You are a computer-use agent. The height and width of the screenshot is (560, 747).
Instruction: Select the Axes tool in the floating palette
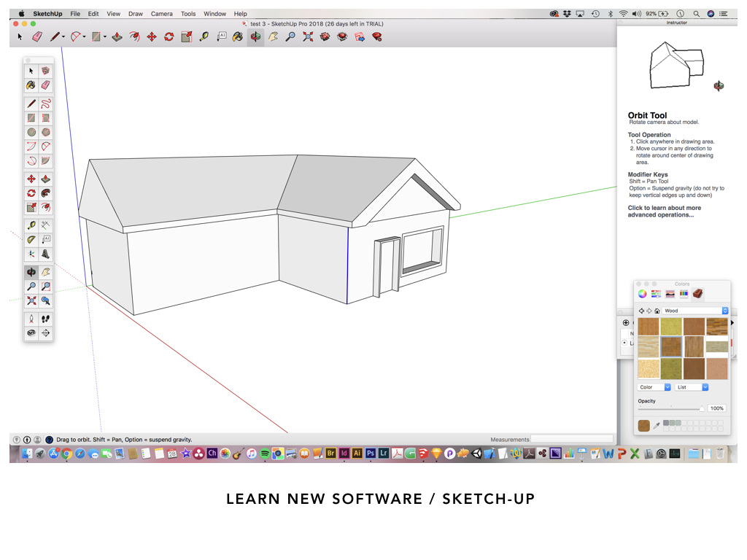pos(31,254)
